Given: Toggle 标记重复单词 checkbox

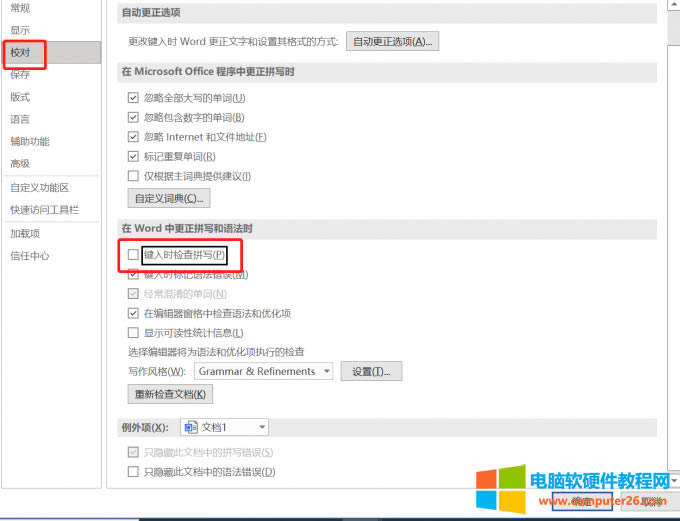Looking at the screenshot, I should coord(133,157).
